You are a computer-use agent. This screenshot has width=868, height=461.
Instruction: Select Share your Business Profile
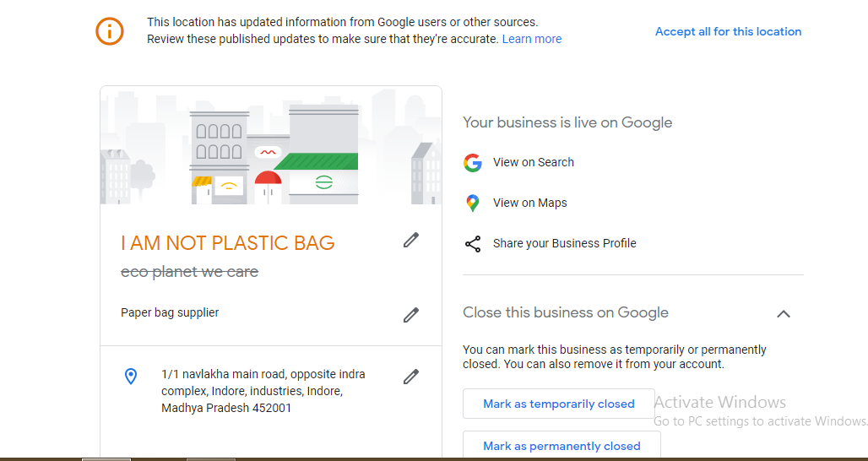565,243
